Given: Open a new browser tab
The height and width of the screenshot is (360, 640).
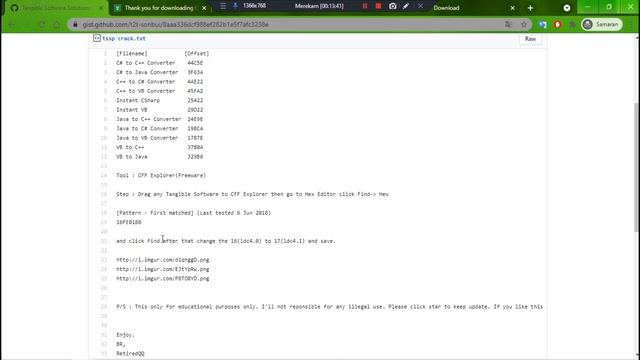Looking at the screenshot, I should (x=530, y=8).
